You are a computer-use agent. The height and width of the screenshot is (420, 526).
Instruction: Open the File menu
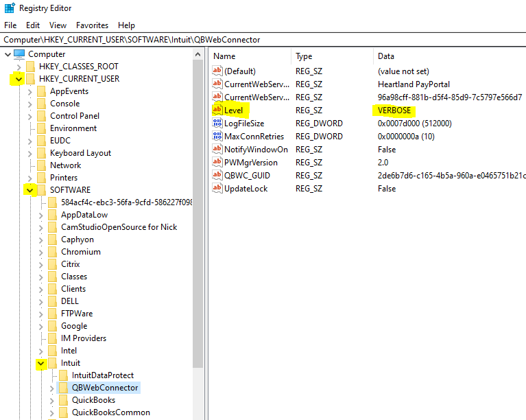10,25
